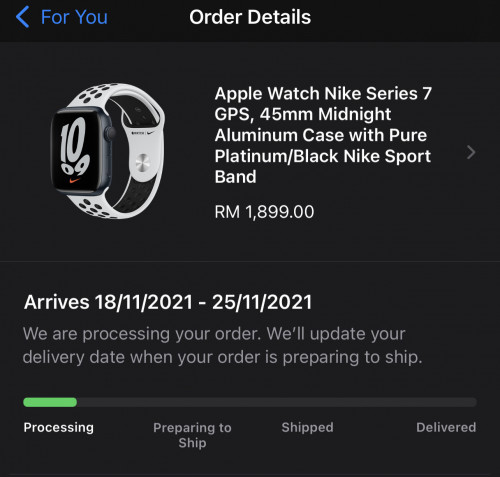
Task: Tap the orange Nike swoosh on watch
Action: tap(75, 181)
